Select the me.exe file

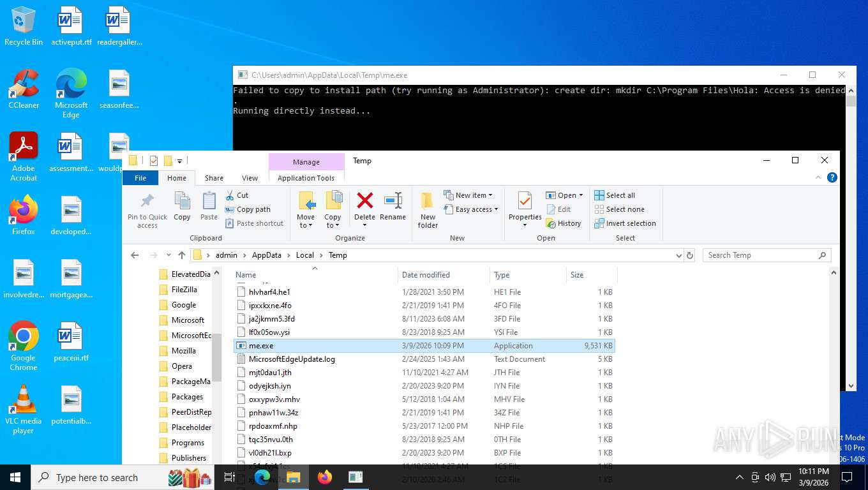[x=424, y=346]
